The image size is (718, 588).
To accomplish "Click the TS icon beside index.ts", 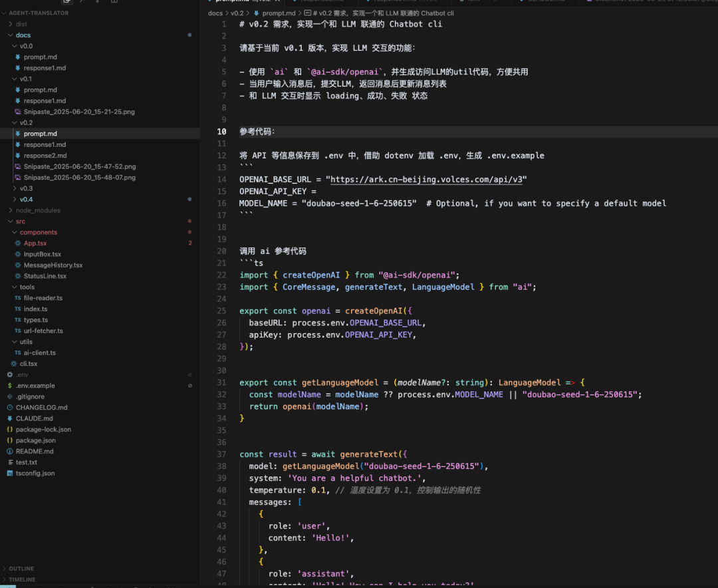I will [17, 309].
